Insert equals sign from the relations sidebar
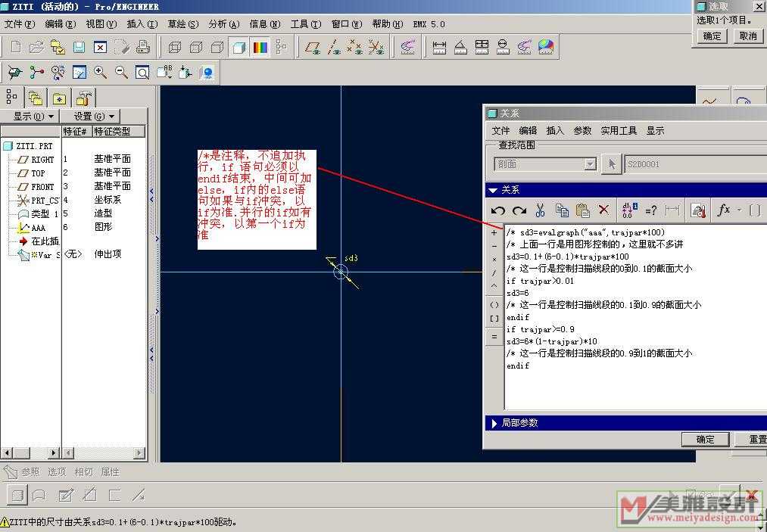 494,337
